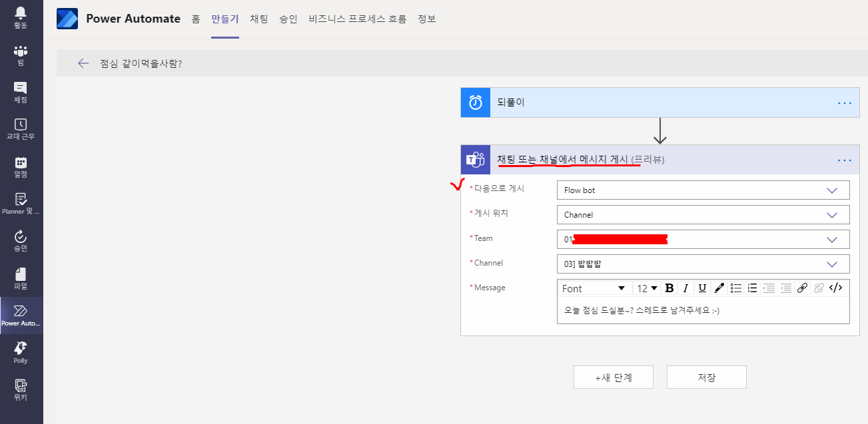Switch to HTML code view
Screen dimensions: 868x424
pyautogui.click(x=836, y=288)
